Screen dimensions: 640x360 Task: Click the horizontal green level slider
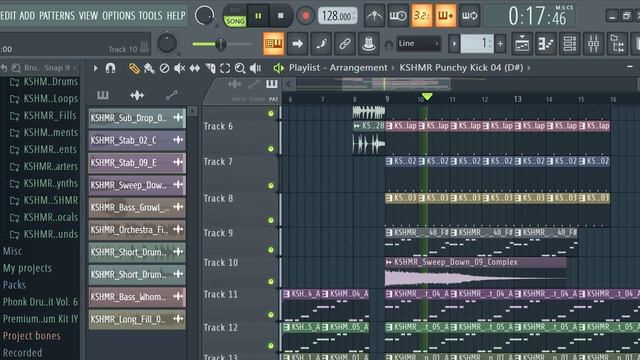(222, 44)
